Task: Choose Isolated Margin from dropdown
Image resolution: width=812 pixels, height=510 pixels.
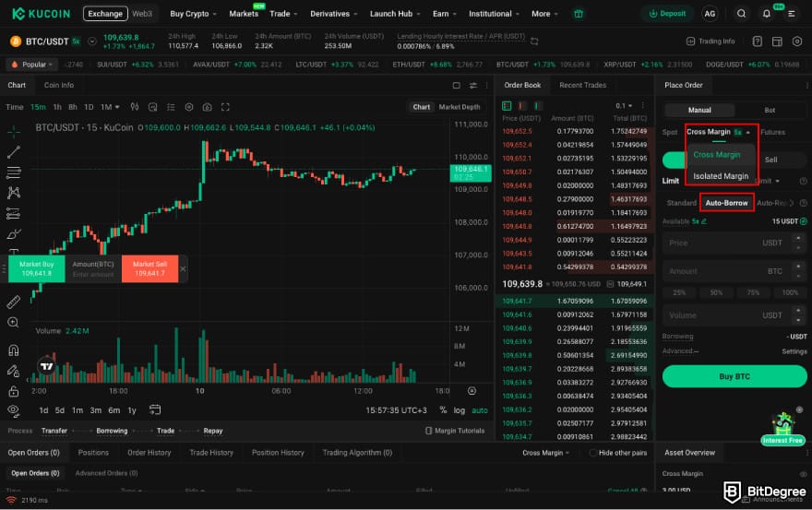Action: tap(721, 176)
